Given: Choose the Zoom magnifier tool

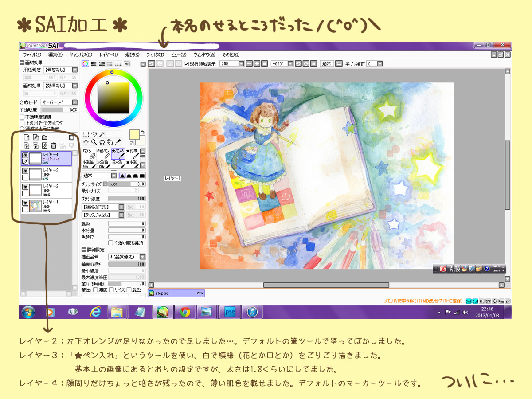Looking at the screenshot, I should pyautogui.click(x=94, y=142).
